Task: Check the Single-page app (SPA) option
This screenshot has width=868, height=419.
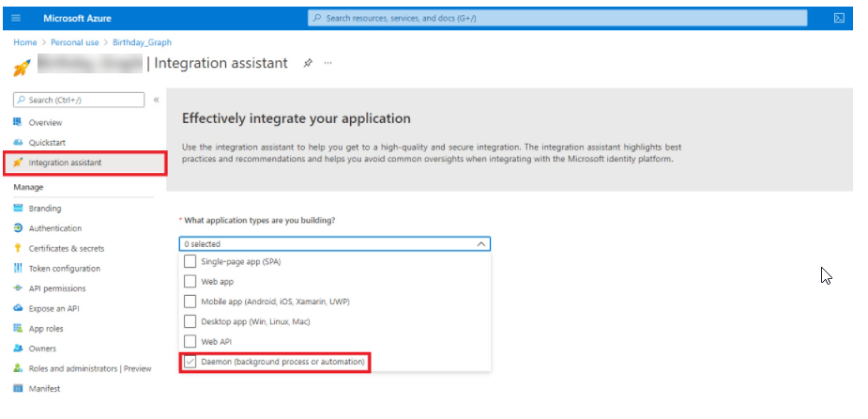Action: pos(190,261)
